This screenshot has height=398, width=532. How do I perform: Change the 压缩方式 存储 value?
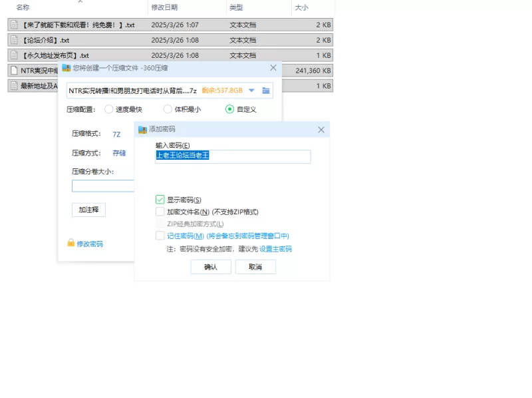[x=119, y=153]
